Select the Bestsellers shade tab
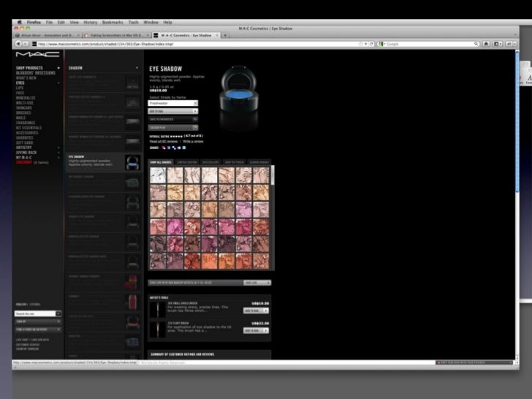 click(x=210, y=162)
